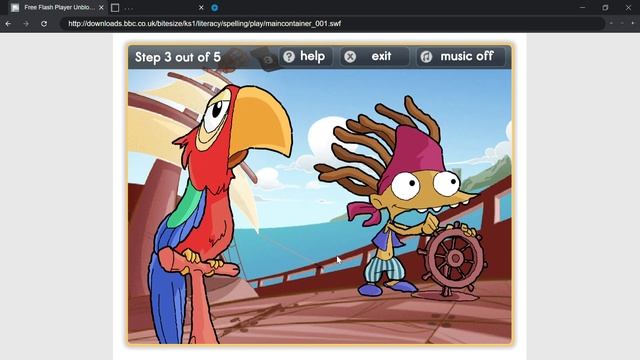The image size is (640, 360).
Task: Go forward in browser history
Action: (x=26, y=24)
